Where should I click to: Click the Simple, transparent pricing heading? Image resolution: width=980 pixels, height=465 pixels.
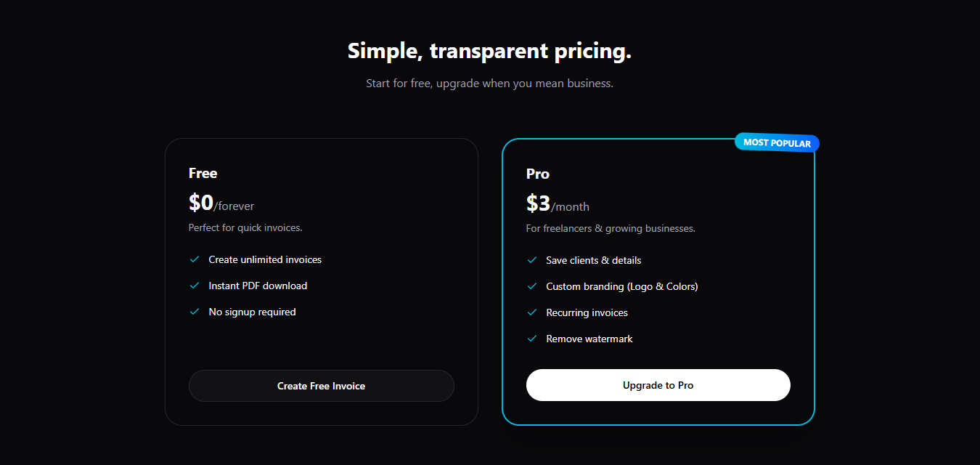tap(489, 50)
